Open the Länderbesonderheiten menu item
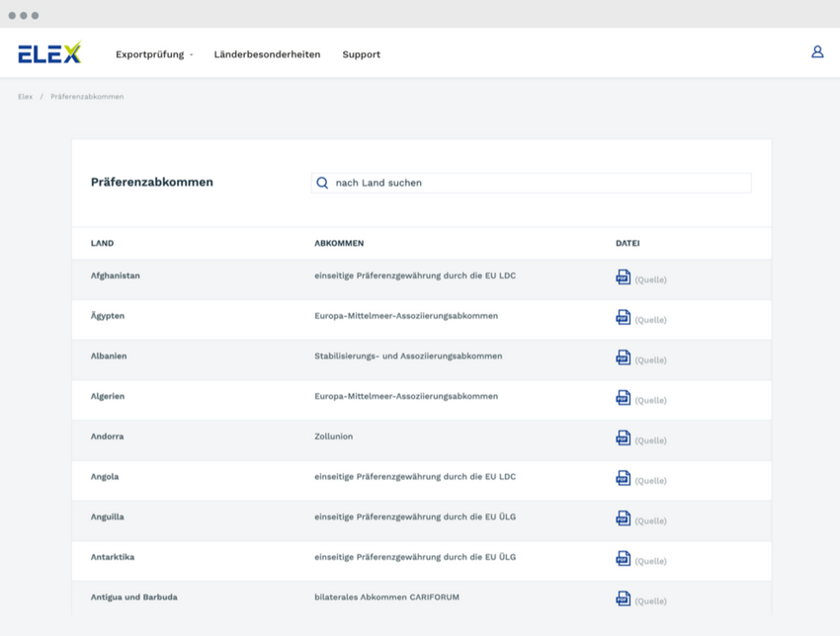Screen dimensions: 840x636 tap(267, 54)
